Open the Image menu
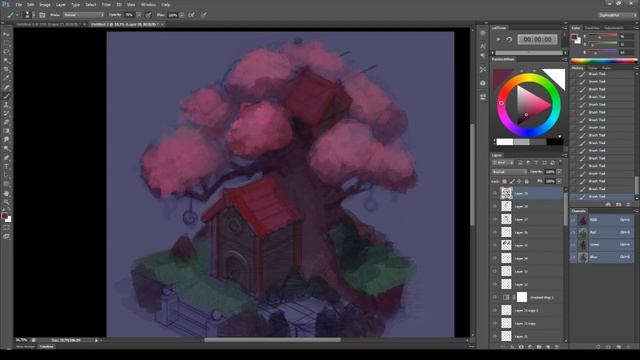 pyautogui.click(x=45, y=4)
